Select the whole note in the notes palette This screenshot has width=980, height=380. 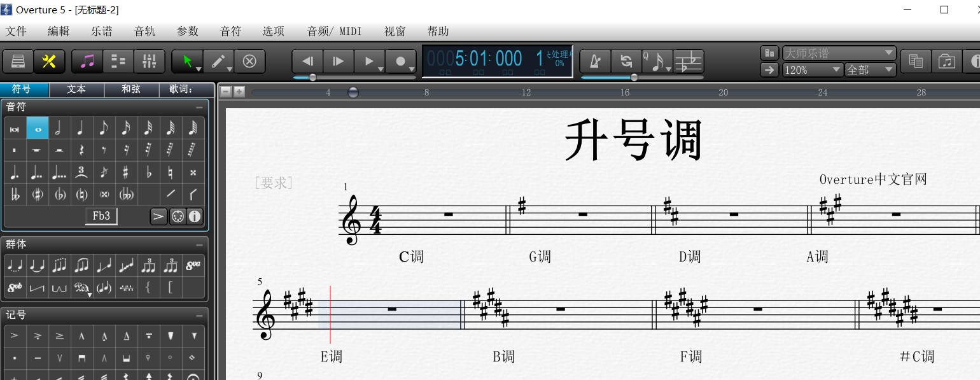tap(37, 128)
